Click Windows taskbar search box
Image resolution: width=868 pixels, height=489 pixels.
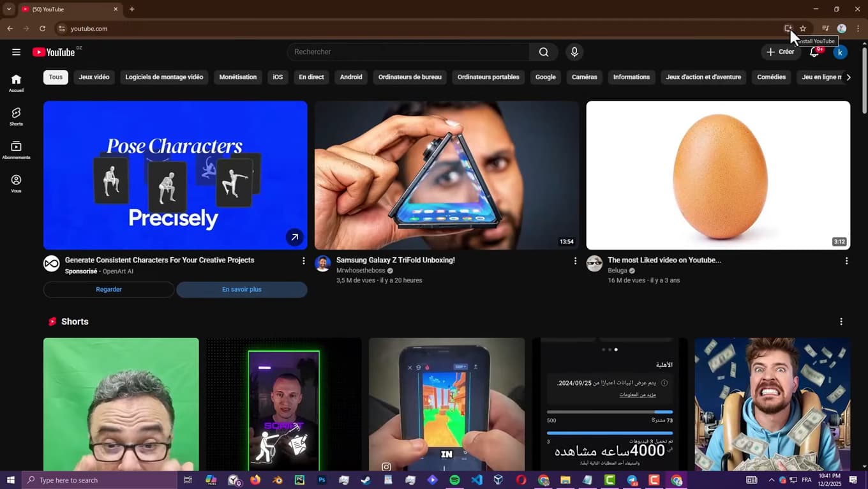pyautogui.click(x=99, y=480)
